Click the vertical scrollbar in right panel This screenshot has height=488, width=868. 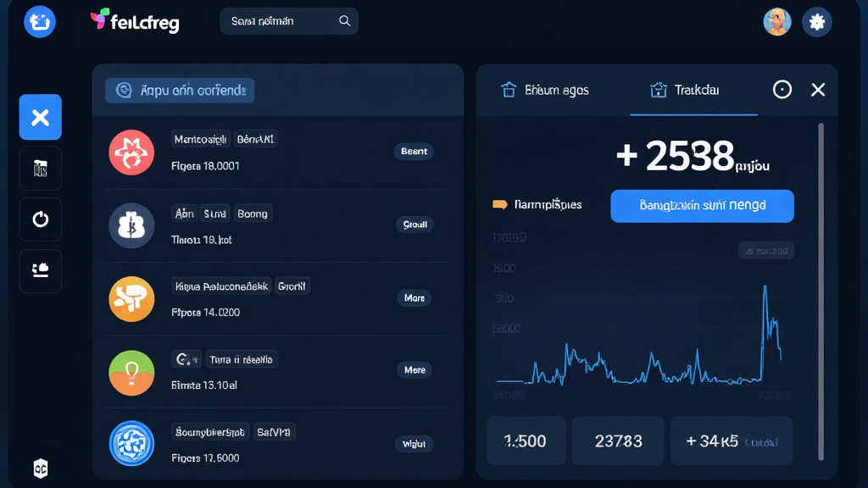(x=820, y=288)
